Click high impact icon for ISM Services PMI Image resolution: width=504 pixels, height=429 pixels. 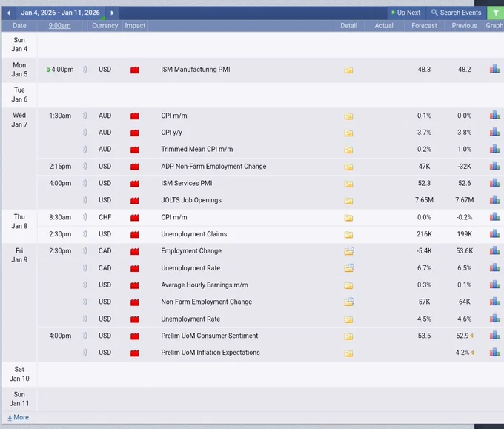coord(135,184)
